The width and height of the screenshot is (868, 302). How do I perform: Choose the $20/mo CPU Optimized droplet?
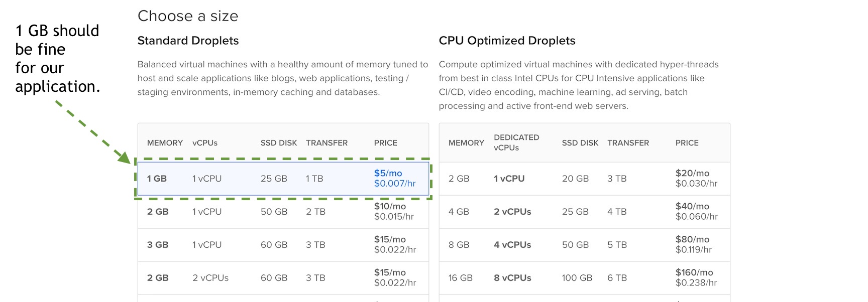(x=584, y=179)
